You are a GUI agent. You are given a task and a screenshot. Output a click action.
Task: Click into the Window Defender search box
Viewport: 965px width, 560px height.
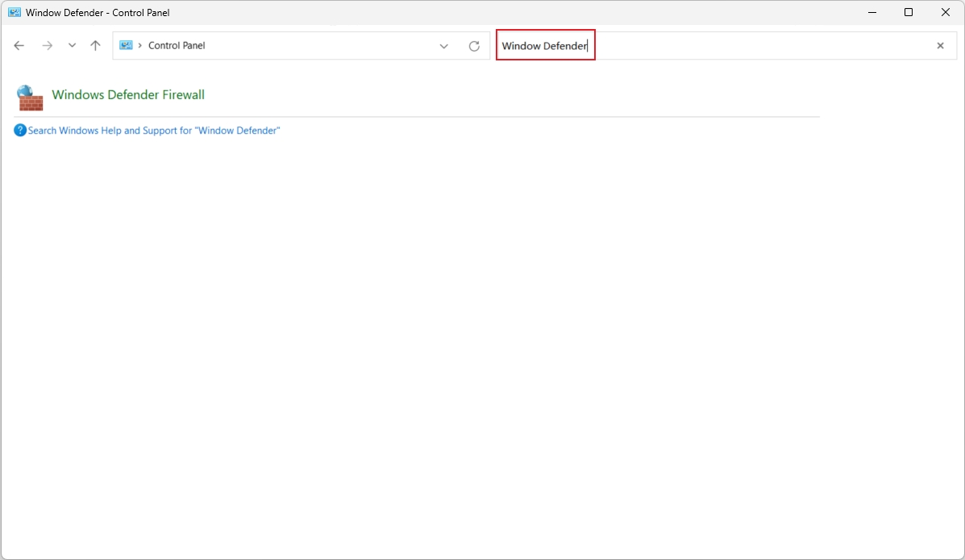click(726, 46)
